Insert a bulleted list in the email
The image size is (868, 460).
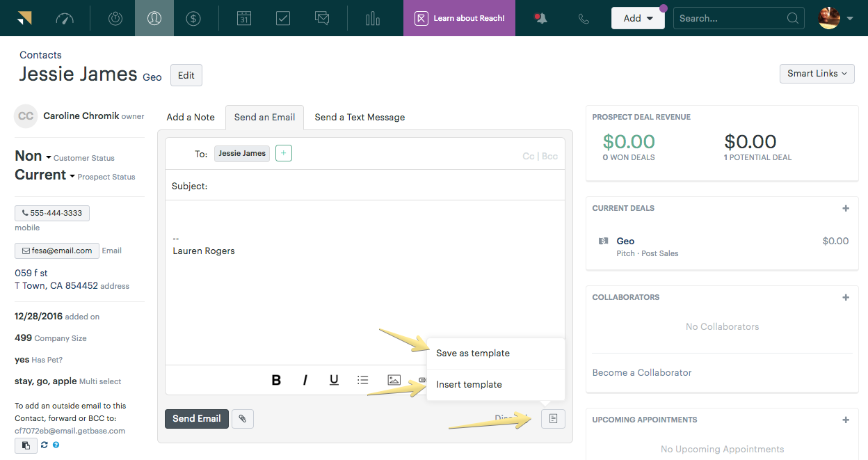(363, 380)
